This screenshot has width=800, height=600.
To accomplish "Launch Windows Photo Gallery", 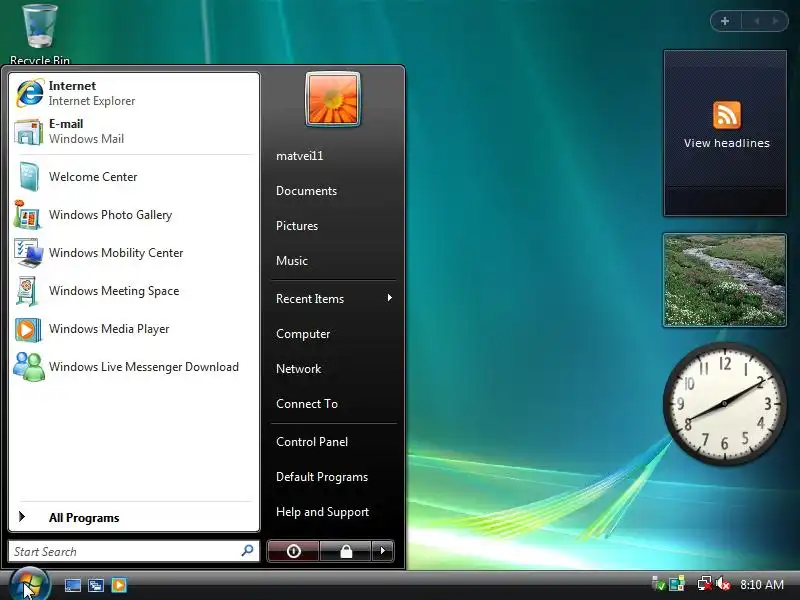I will click(134, 215).
